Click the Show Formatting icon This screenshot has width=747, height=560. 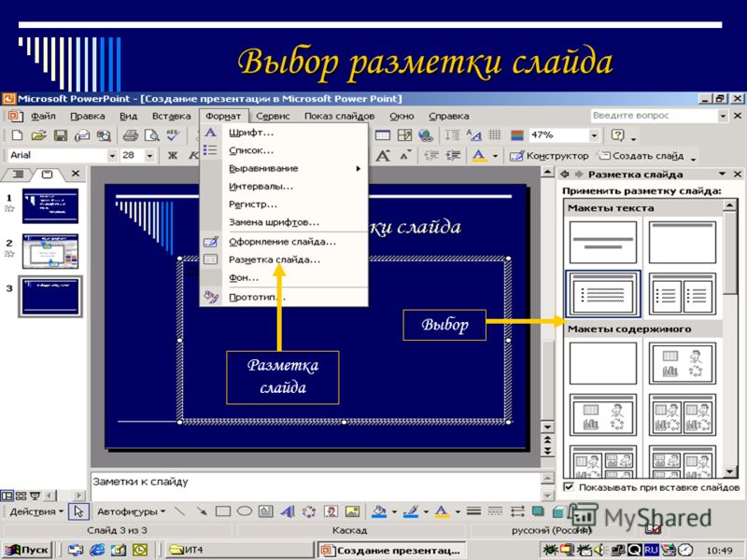(x=474, y=135)
